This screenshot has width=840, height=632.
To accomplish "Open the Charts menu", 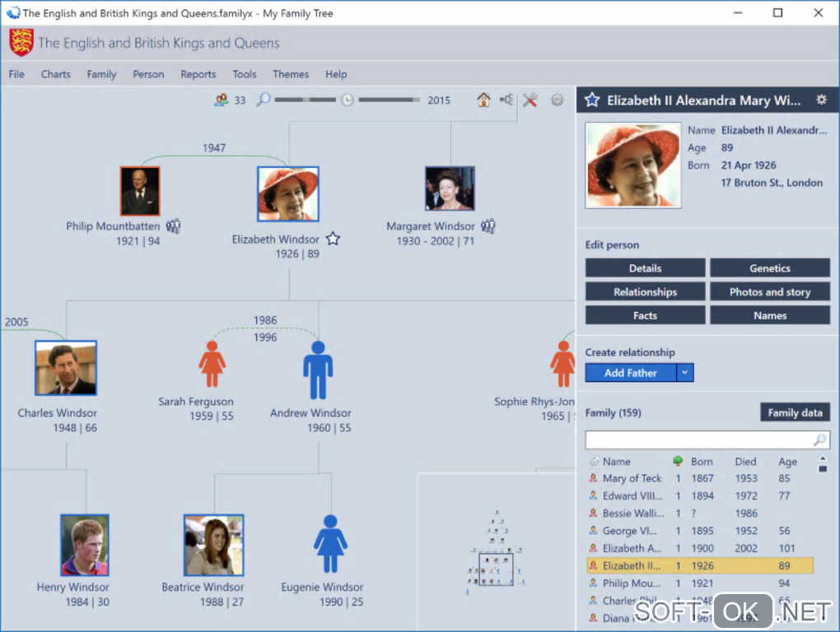I will click(x=56, y=74).
